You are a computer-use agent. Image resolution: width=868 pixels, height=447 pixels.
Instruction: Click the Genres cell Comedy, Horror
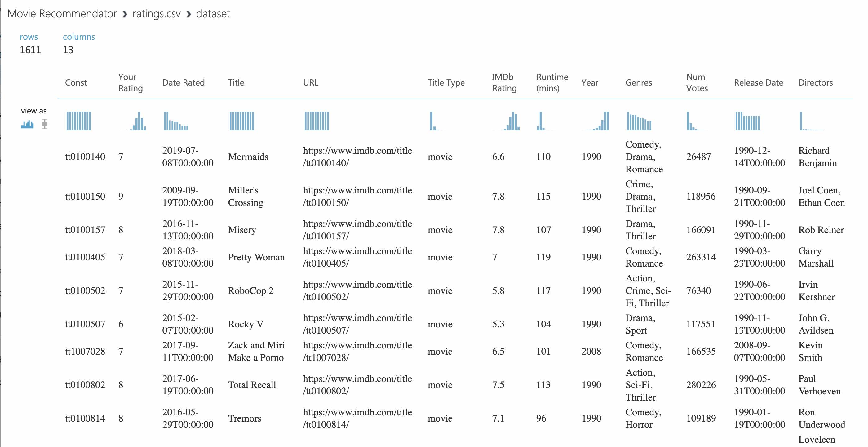click(x=643, y=418)
